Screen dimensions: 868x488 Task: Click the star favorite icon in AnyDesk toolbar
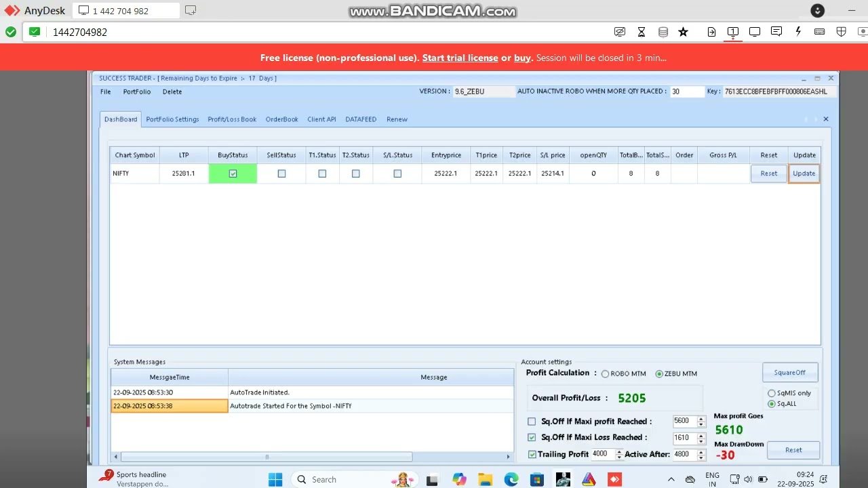click(x=684, y=32)
